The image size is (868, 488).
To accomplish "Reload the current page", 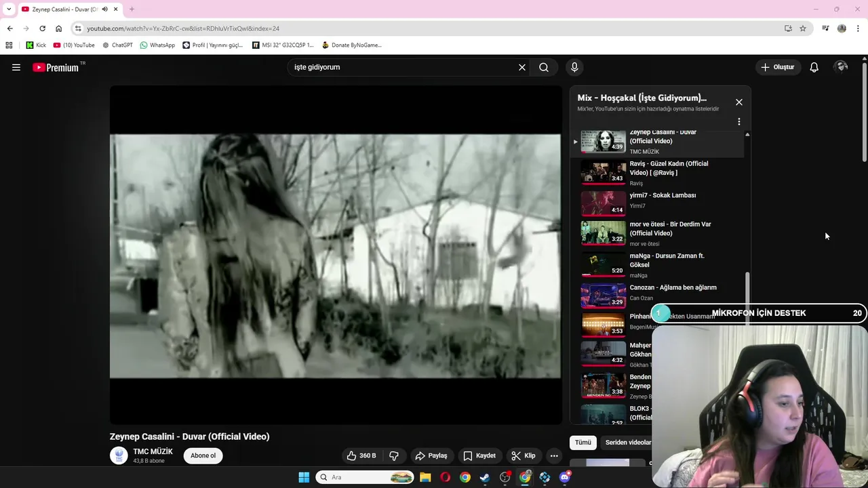I will tap(42, 28).
